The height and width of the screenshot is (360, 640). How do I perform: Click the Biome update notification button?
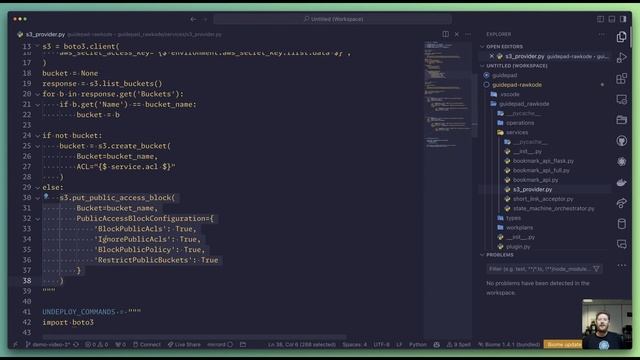coord(564,344)
